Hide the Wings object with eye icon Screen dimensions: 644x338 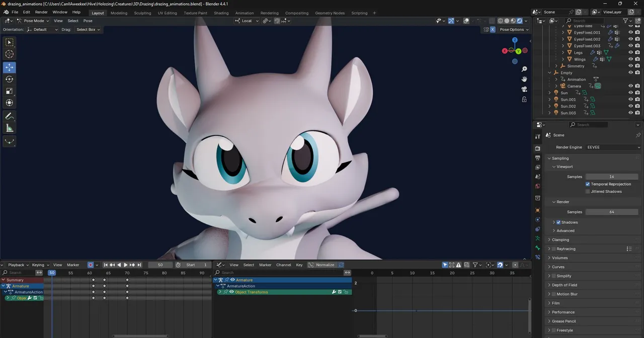tap(630, 59)
